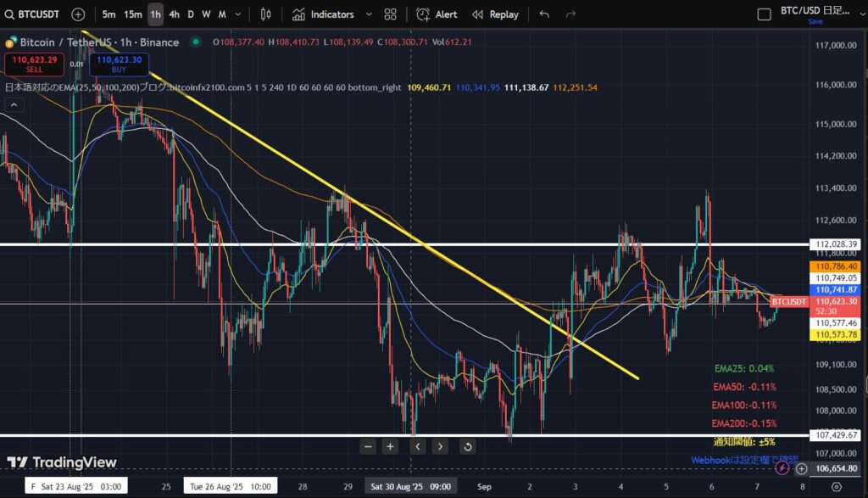Click the Vol 612.21 readout
The image size is (868, 498).
(452, 42)
